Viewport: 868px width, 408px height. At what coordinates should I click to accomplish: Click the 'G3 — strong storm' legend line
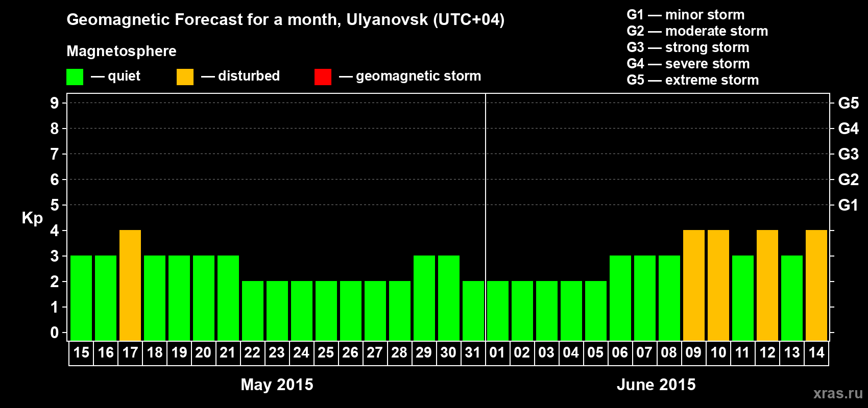click(688, 47)
